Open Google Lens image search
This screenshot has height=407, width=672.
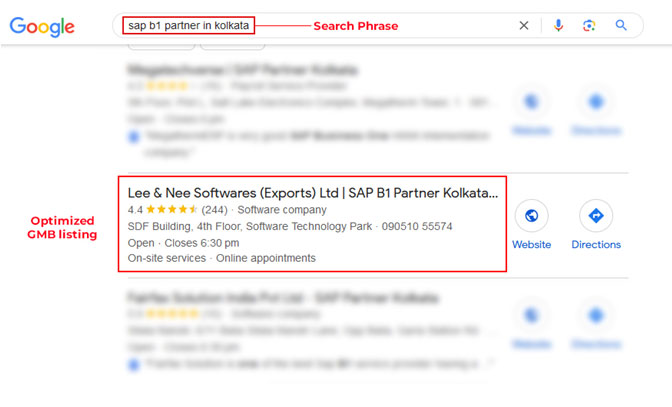pyautogui.click(x=590, y=25)
